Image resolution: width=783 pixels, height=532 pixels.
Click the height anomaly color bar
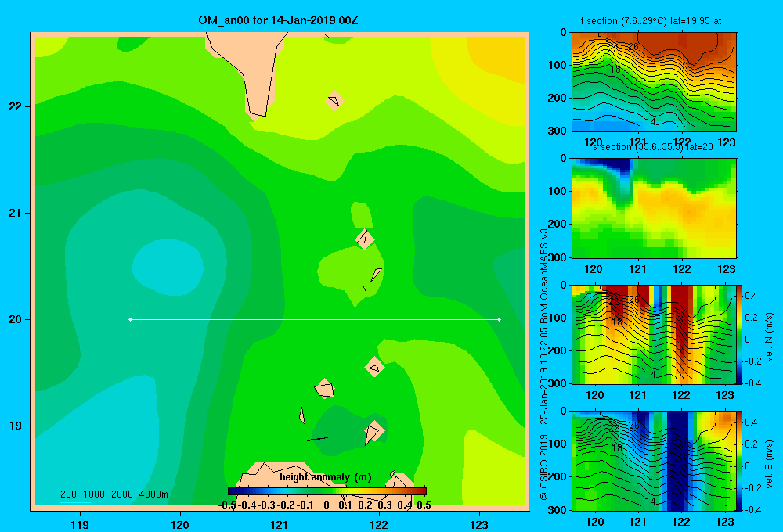(327, 491)
